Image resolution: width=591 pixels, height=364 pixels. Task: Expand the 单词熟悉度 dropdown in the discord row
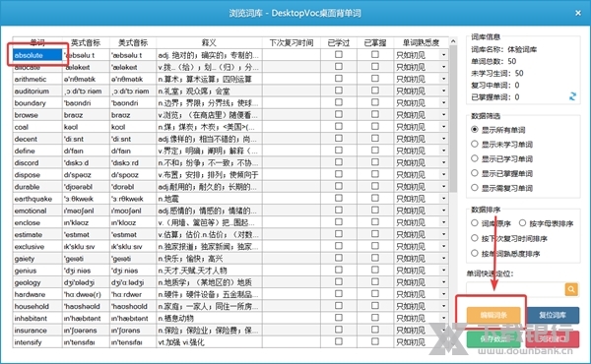coord(443,162)
